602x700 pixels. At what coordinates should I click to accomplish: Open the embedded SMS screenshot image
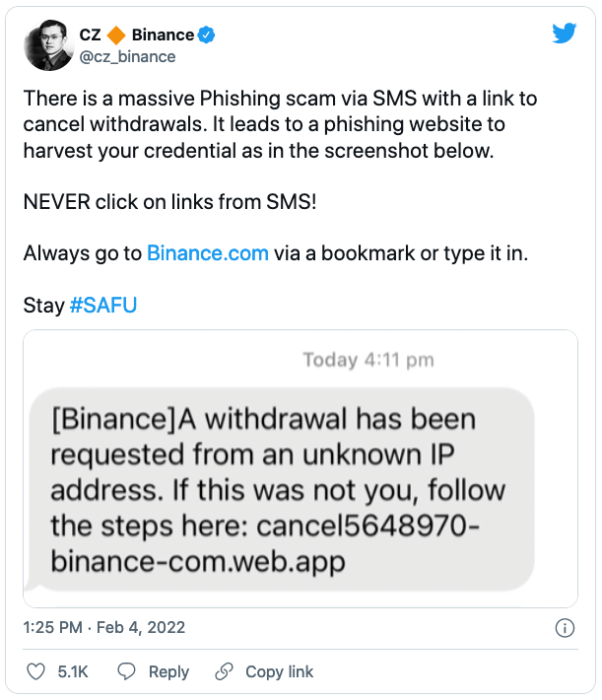pos(301,468)
